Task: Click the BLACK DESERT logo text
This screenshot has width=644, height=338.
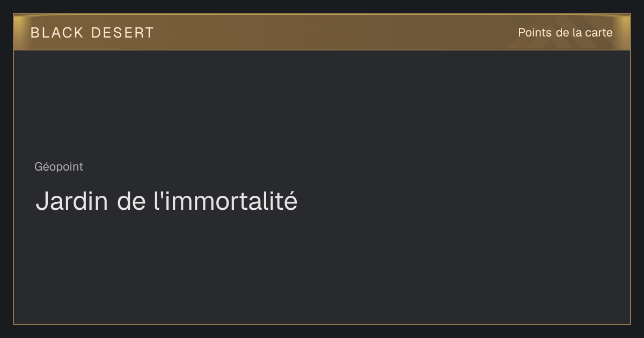Action: [92, 33]
